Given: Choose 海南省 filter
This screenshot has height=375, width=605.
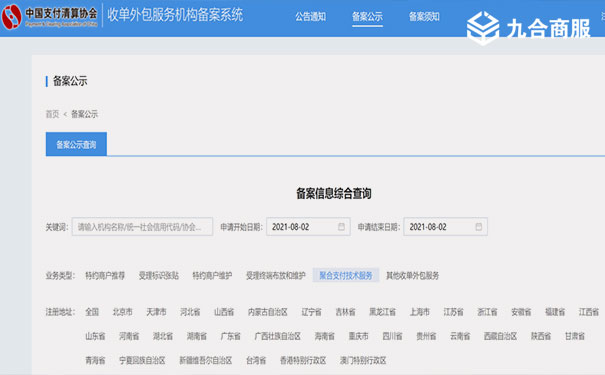Looking at the screenshot, I should click(324, 336).
